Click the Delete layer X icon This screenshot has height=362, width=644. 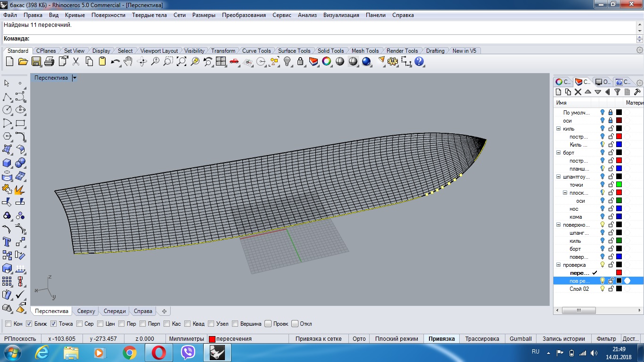coord(578,92)
